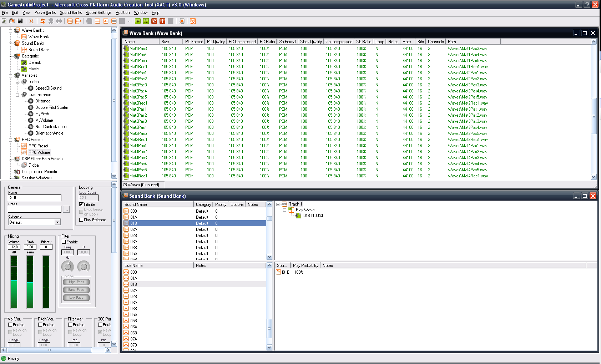601x364 pixels.
Task: Click the green Play toolbar button
Action: coord(138,21)
